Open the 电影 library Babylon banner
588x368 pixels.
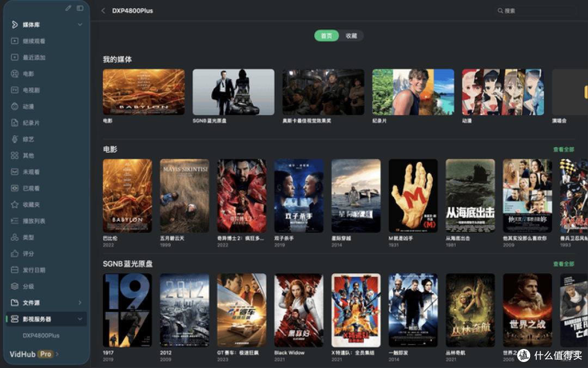point(144,92)
